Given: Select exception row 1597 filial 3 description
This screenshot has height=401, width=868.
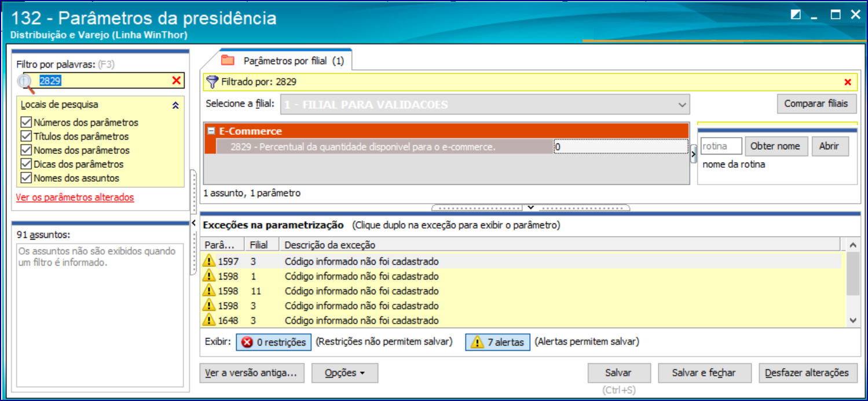Looking at the screenshot, I should [x=361, y=261].
